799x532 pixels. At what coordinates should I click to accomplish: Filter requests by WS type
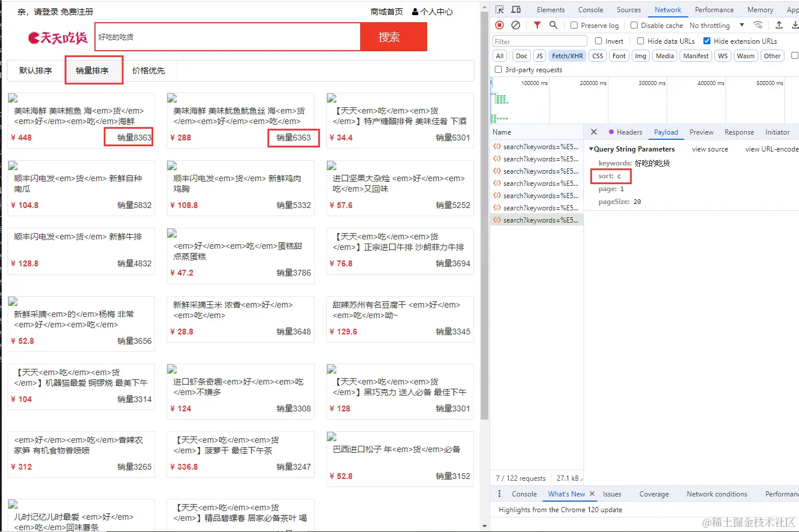[723, 56]
